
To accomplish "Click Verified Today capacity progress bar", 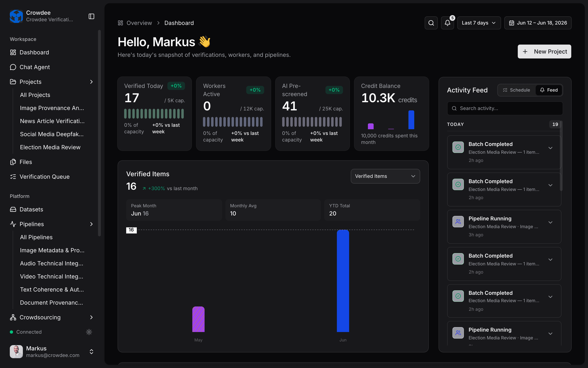I will [x=154, y=114].
